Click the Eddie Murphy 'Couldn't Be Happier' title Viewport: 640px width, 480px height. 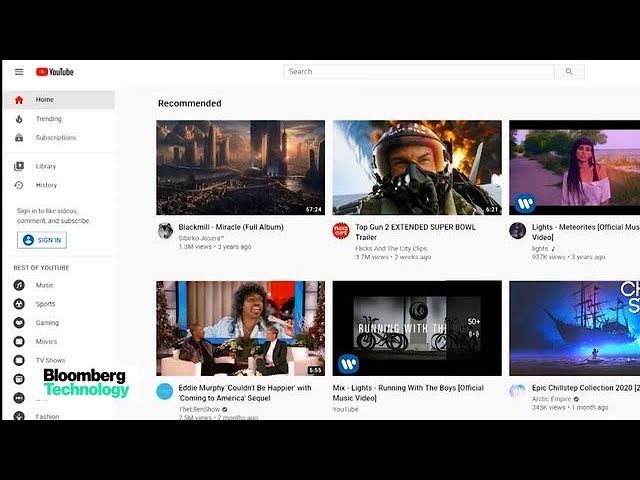(245, 393)
